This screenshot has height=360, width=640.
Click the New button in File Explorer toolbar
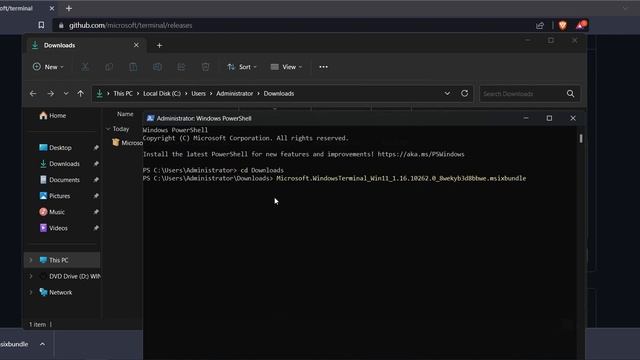point(48,67)
